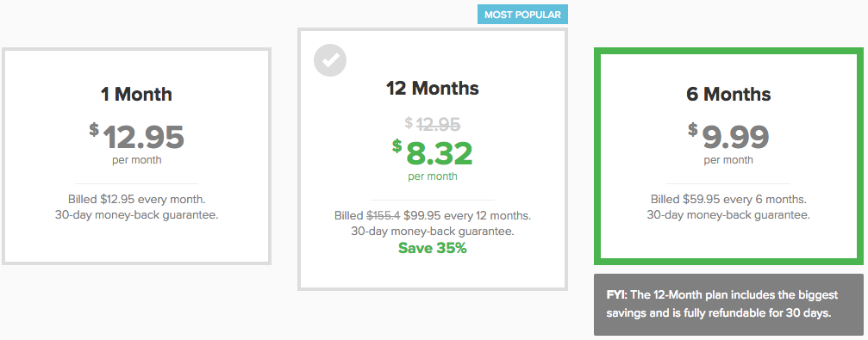Click the 12 Months heading
Screen dimensions: 868x340
pyautogui.click(x=433, y=88)
